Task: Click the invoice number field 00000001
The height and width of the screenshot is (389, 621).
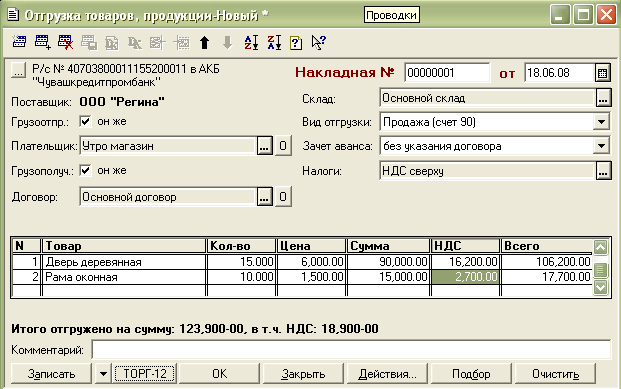Action: 447,73
